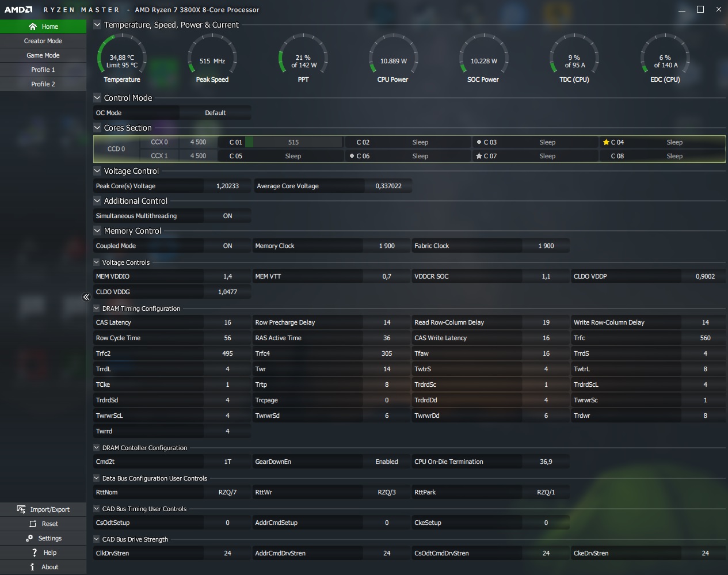Screen dimensions: 728x575
Task: Click core C 01 speed bar 515
Action: tap(294, 142)
